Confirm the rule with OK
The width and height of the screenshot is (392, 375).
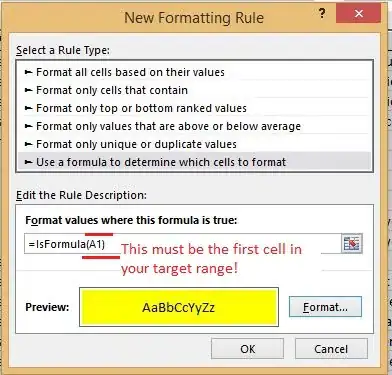coord(247,349)
